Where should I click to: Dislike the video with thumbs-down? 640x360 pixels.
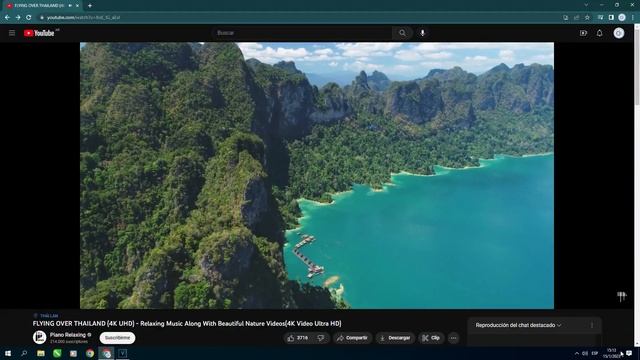coord(322,338)
